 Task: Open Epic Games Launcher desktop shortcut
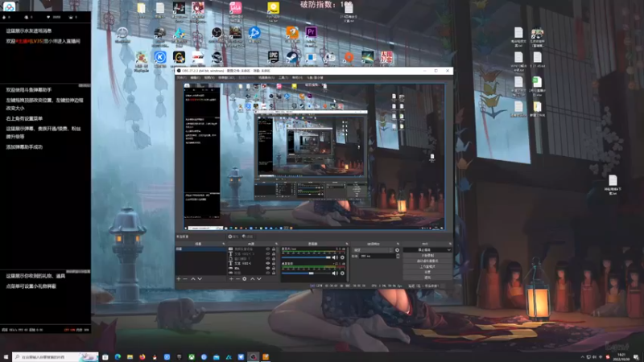pos(273,56)
